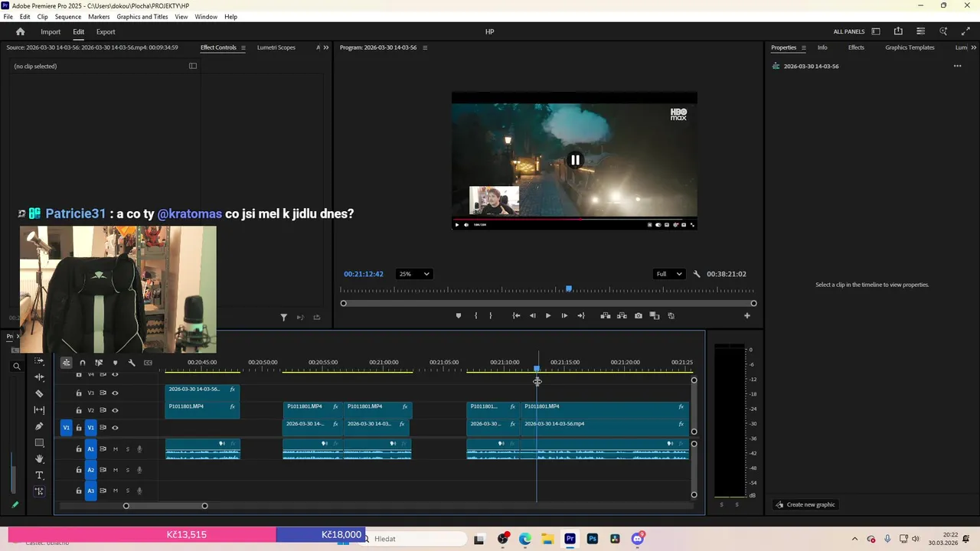Open the 25% zoom level dropdown
Screen dimensions: 980x551
(x=413, y=274)
